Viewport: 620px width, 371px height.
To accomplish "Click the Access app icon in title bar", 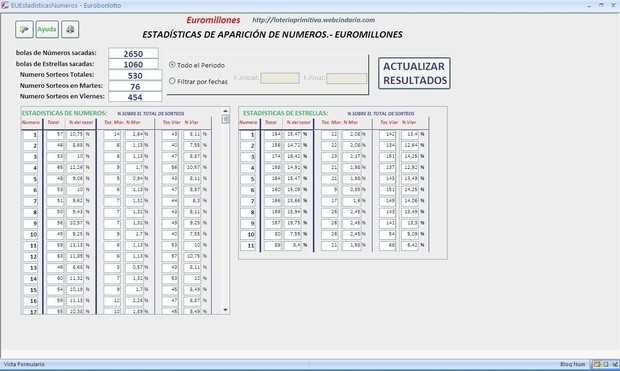I will coord(5,5).
